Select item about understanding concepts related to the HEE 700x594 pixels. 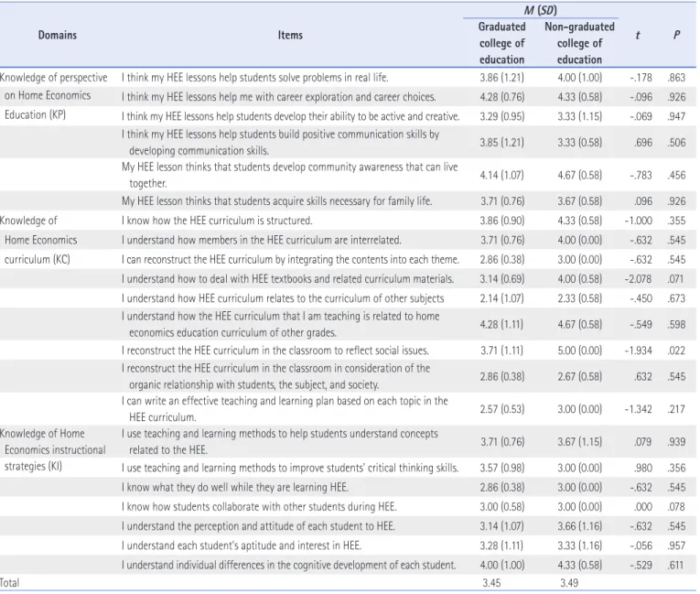point(280,442)
